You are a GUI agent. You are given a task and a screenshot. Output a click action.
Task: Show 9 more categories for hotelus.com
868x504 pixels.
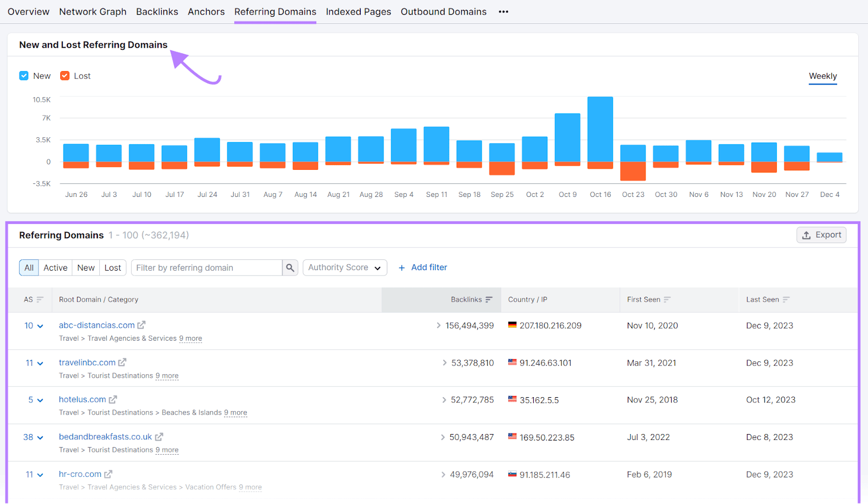tap(235, 413)
